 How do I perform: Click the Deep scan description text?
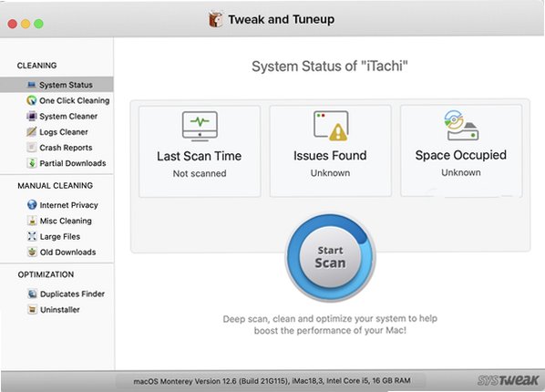(330, 325)
